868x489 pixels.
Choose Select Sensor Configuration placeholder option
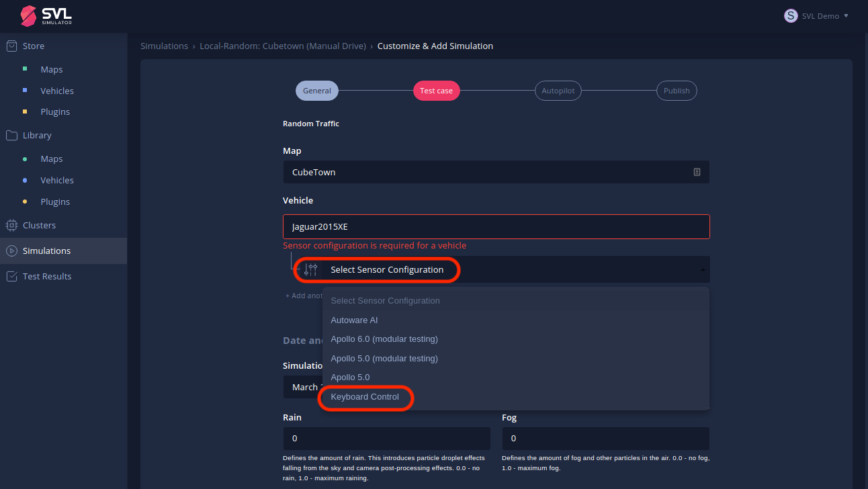(516, 301)
